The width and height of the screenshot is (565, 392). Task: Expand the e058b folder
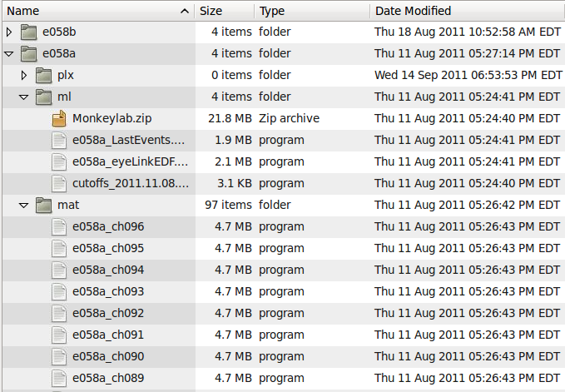point(9,32)
